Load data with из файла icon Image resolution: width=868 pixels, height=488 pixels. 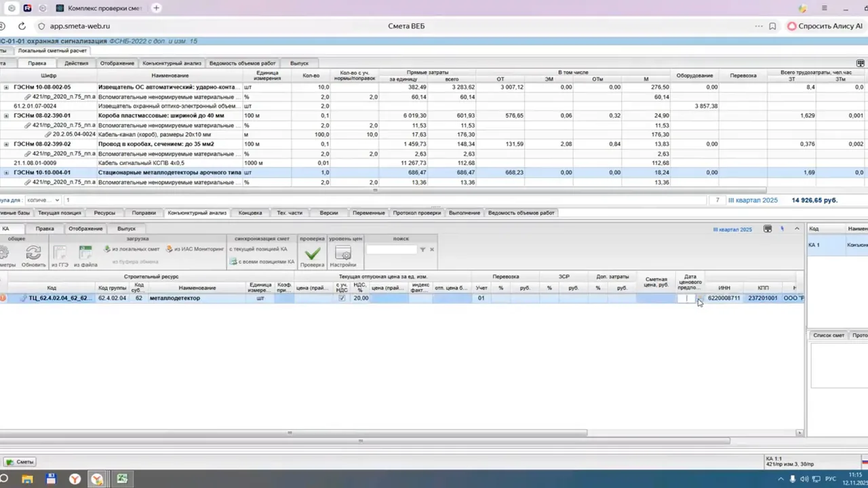[85, 257]
